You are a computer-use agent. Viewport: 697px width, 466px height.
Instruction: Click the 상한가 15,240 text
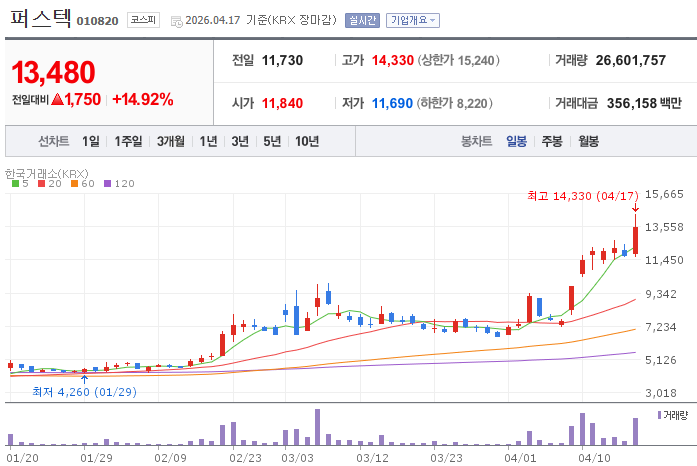click(x=458, y=60)
